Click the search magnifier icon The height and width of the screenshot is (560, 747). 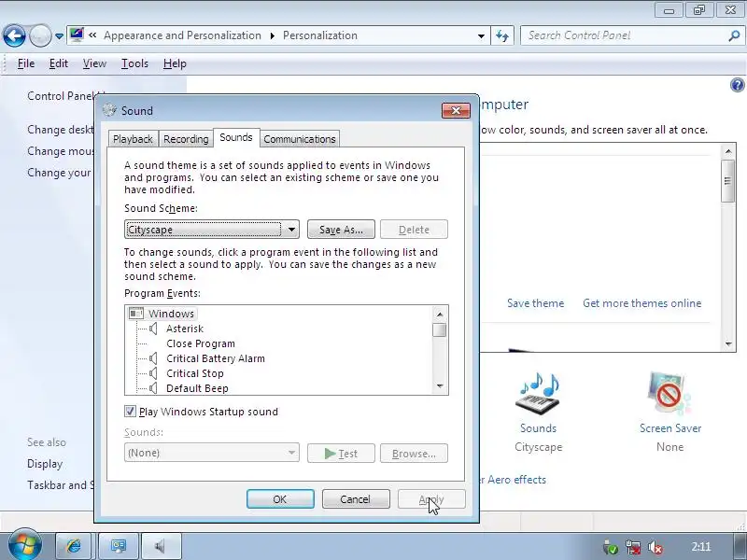click(734, 35)
